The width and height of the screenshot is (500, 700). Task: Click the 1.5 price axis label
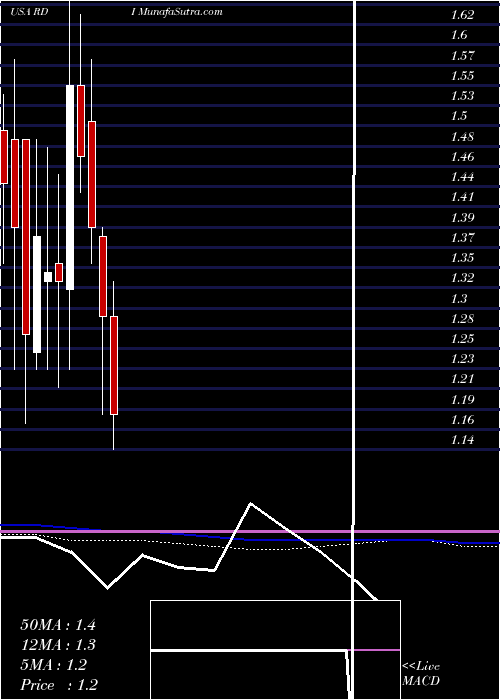[459, 116]
